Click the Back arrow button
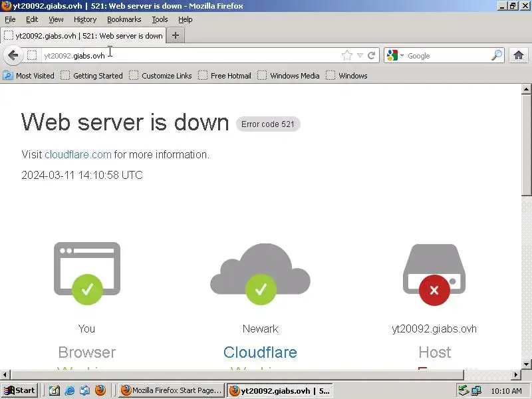The image size is (532, 399). (13, 55)
